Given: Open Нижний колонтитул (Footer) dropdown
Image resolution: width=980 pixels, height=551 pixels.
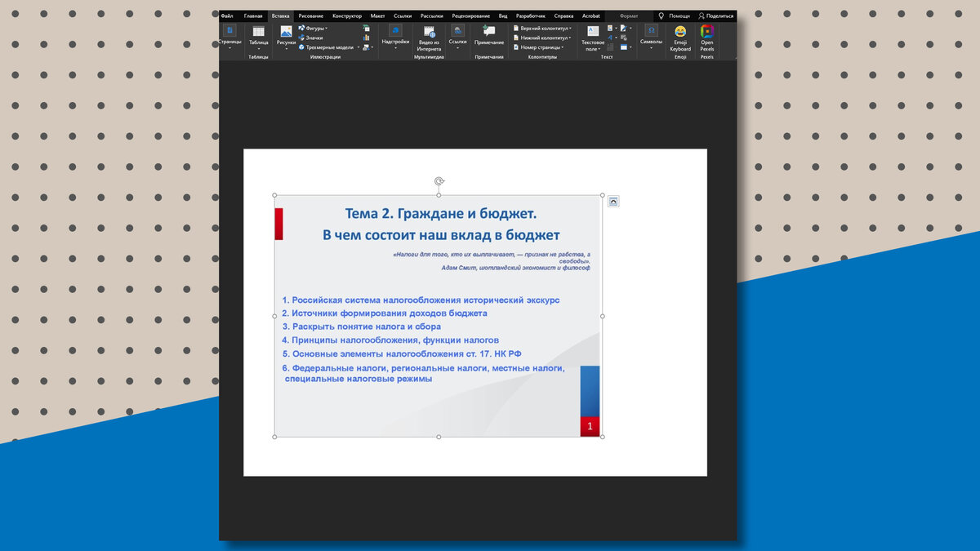Looking at the screenshot, I should coord(542,38).
